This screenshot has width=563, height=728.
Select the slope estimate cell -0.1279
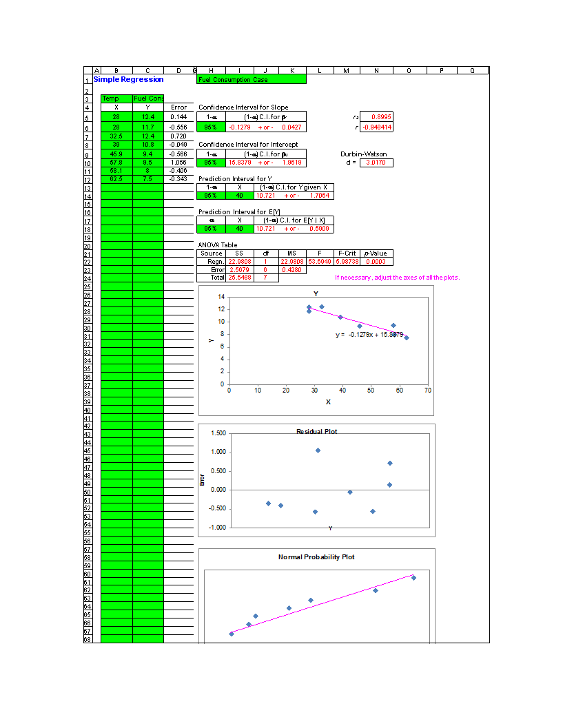coord(241,126)
